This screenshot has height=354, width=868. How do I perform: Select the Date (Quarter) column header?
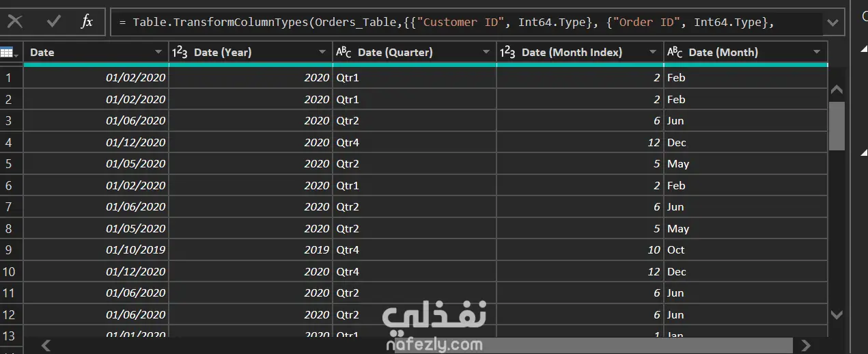coord(415,52)
